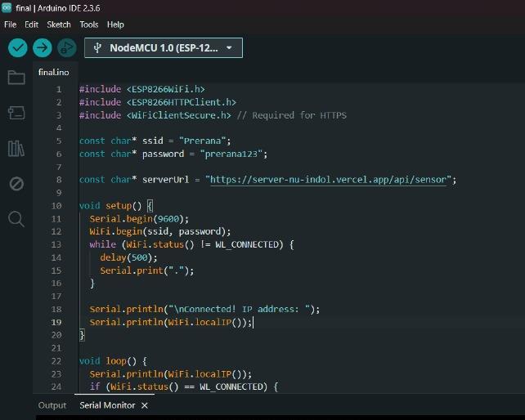Select the final.ino editor tab
The height and width of the screenshot is (420, 525).
[54, 72]
